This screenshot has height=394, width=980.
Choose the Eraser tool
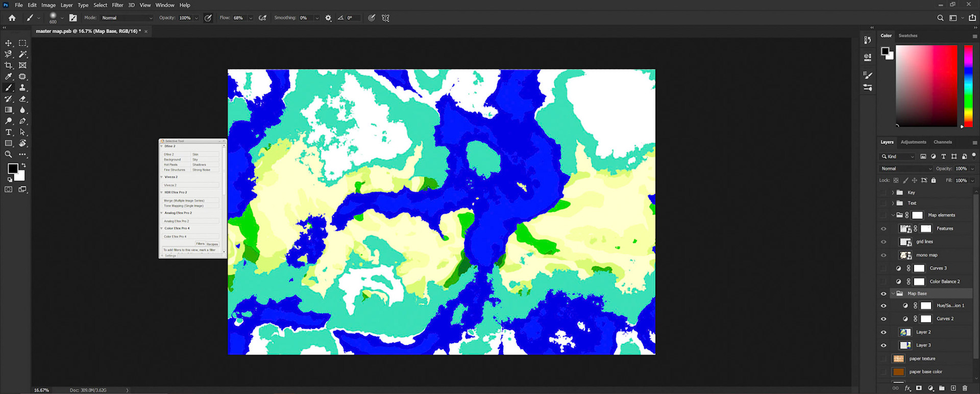tap(22, 99)
